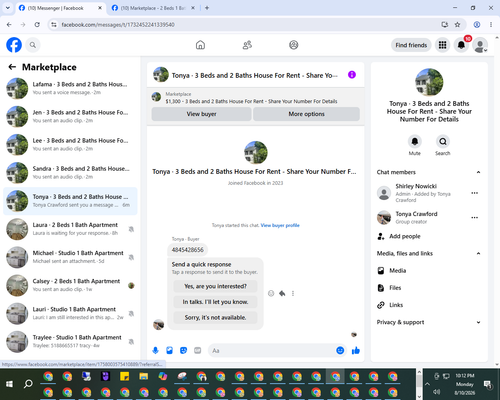Open the emoji picker smiley icon
The height and width of the screenshot is (400, 500).
(x=340, y=350)
